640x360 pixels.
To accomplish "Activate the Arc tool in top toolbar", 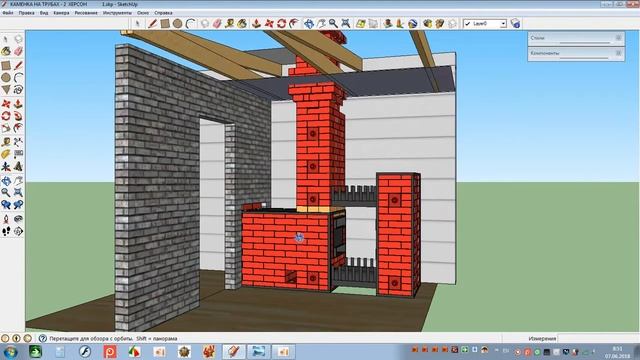I will pos(190,24).
